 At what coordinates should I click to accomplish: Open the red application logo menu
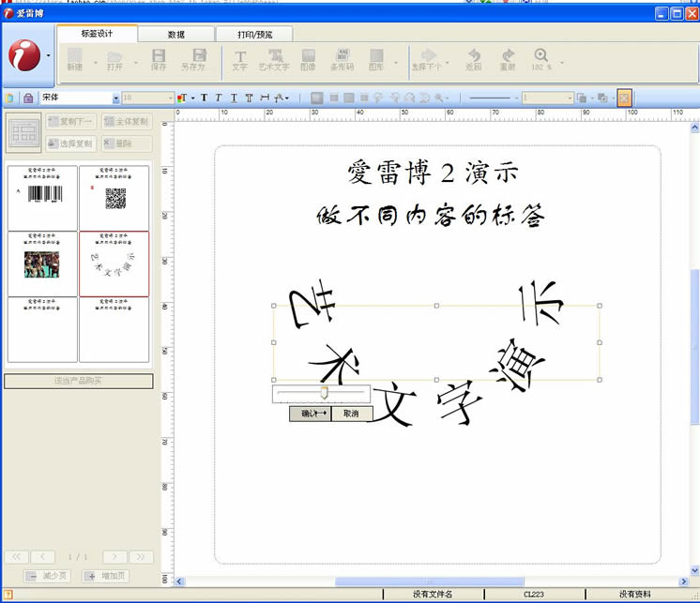(x=24, y=54)
